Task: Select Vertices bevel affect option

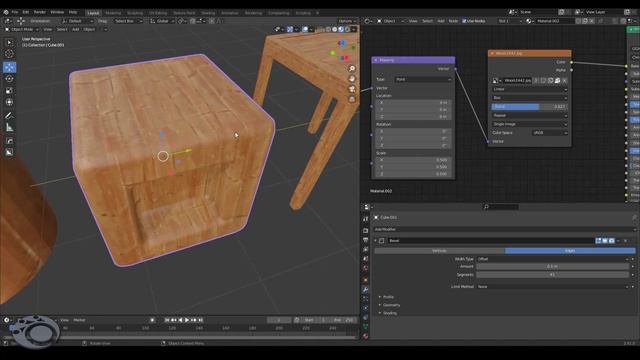Action: tap(439, 251)
